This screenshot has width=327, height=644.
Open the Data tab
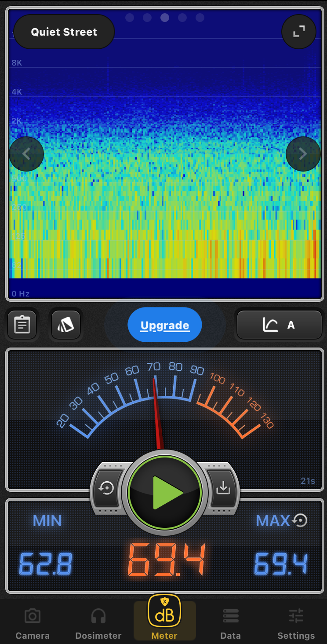230,624
